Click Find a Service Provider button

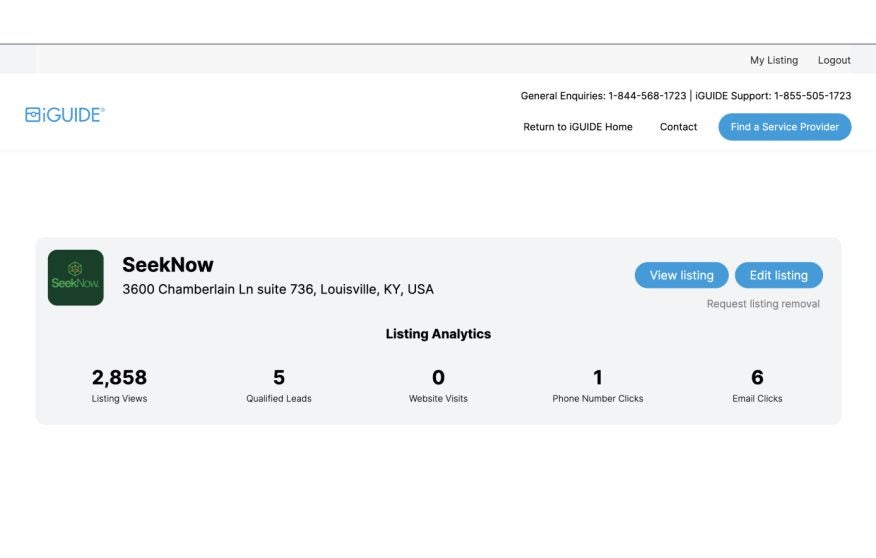[x=784, y=127]
